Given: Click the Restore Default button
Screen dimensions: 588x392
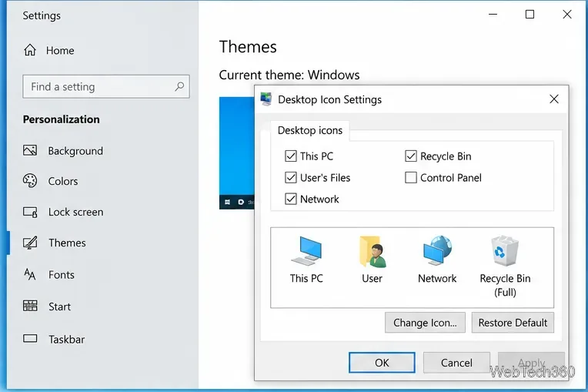Looking at the screenshot, I should click(513, 323).
